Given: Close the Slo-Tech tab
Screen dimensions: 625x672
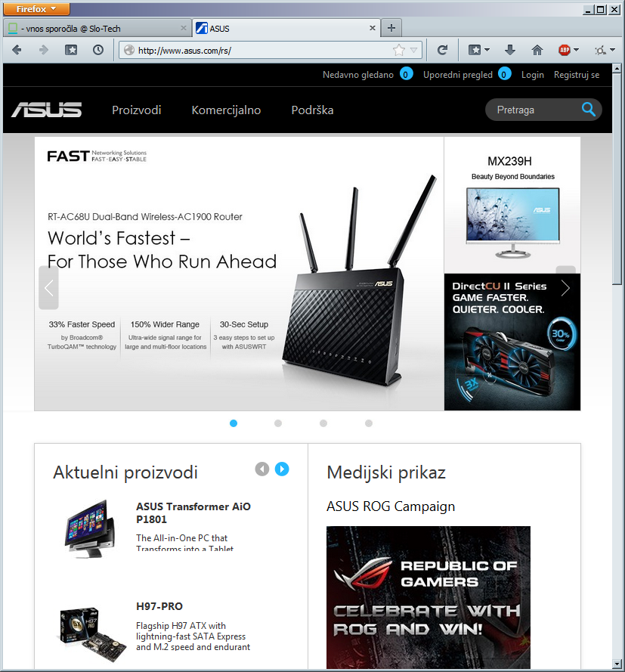Looking at the screenshot, I should (x=184, y=28).
